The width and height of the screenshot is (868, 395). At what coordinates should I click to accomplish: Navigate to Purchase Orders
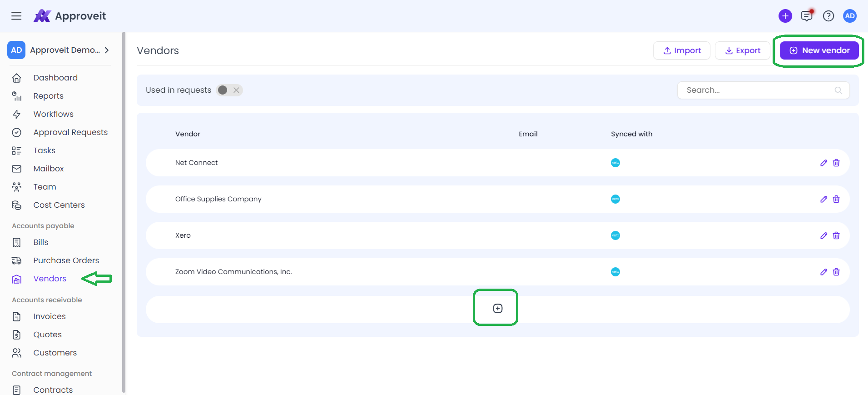[x=66, y=260]
